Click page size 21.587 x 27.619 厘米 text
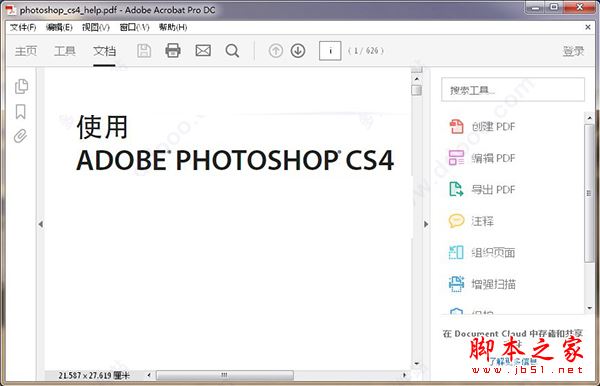Screen dimensions: 600x386 pos(94,375)
